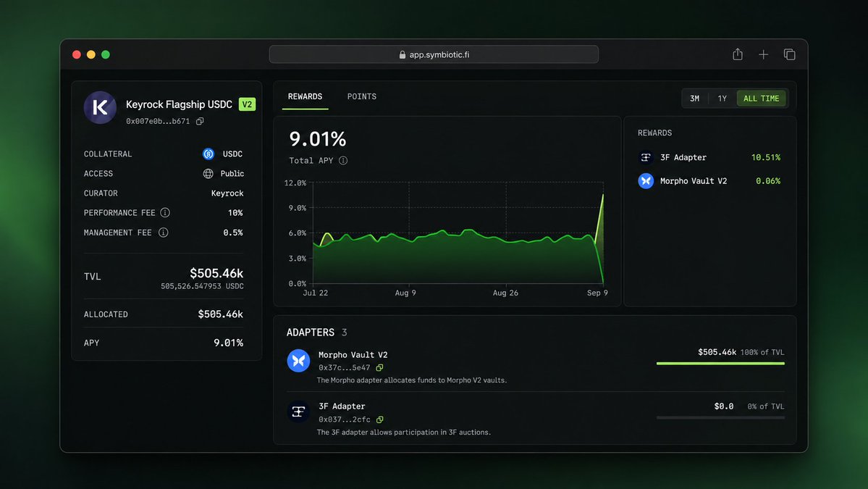This screenshot has height=489, width=868.
Task: Select the ALL TIME range
Action: 761,99
